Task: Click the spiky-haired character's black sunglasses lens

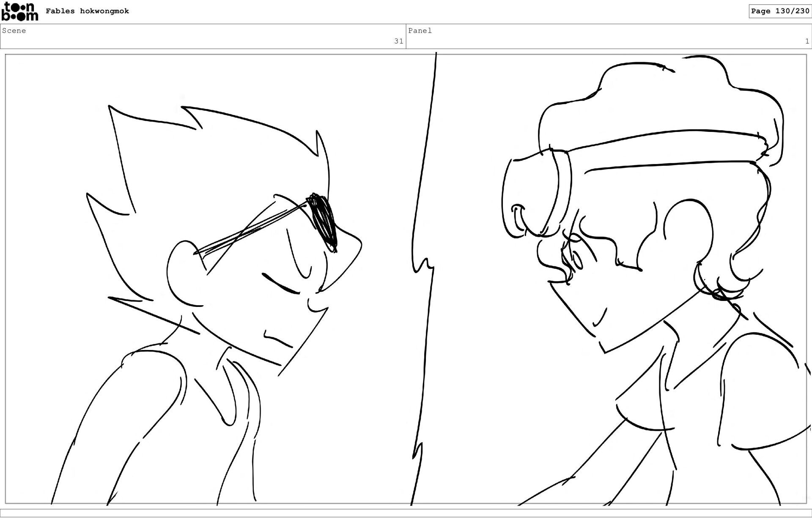Action: 324,221
